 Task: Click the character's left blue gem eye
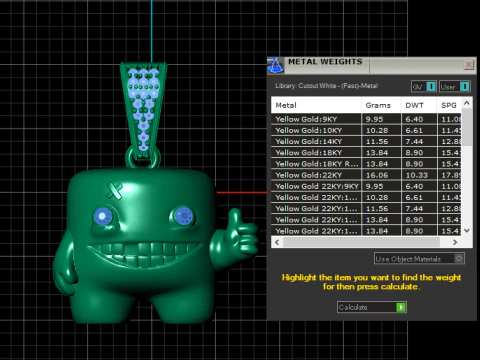pyautogui.click(x=103, y=216)
